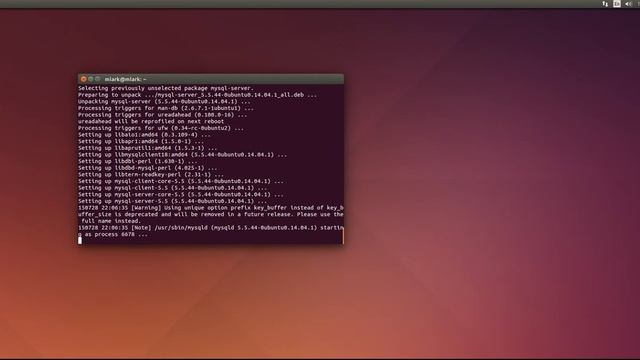Image resolution: width=640 pixels, height=360 pixels.
Task: Click 'Processing triggers for ureadahead' line
Action: tap(162, 115)
